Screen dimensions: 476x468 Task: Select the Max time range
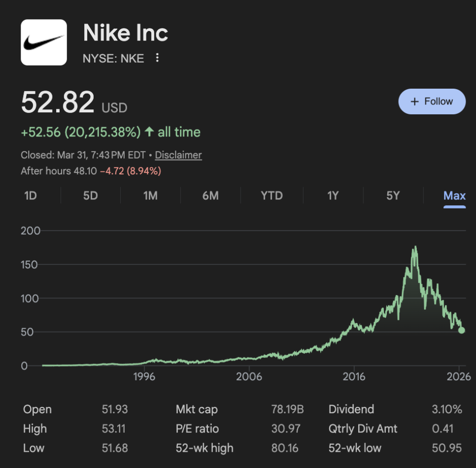[x=454, y=196]
